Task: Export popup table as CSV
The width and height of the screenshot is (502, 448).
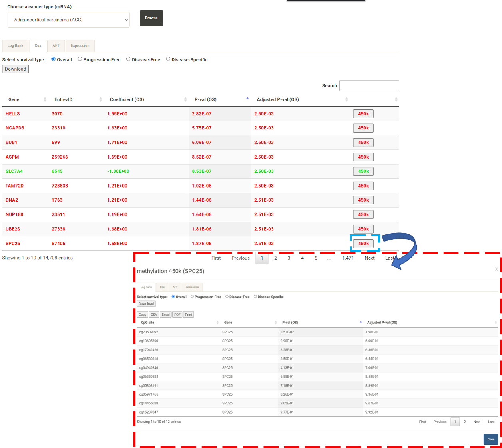Action: coord(154,315)
